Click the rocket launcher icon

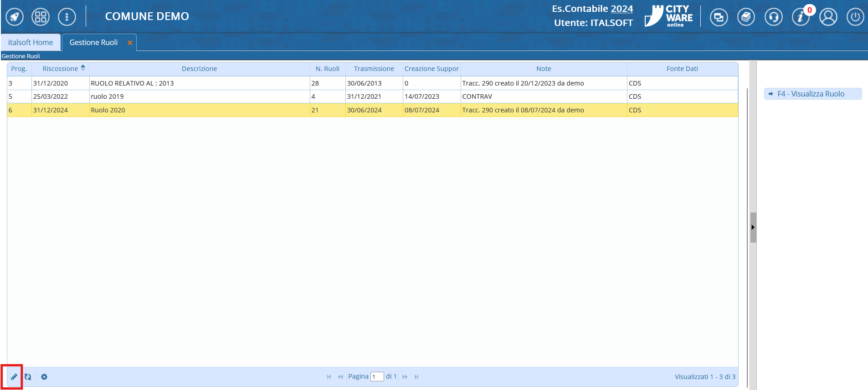15,17
